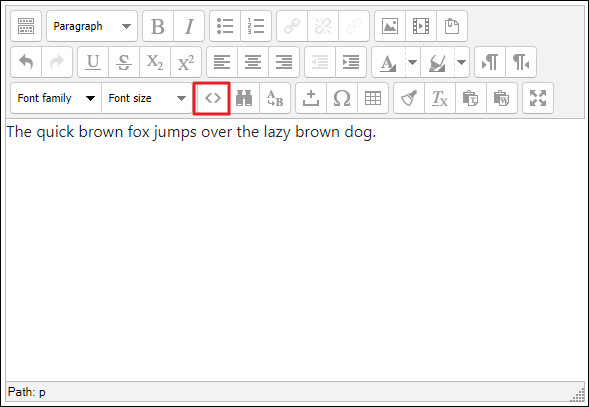This screenshot has width=589, height=407.
Task: Apply the background highlight color
Action: 437,62
